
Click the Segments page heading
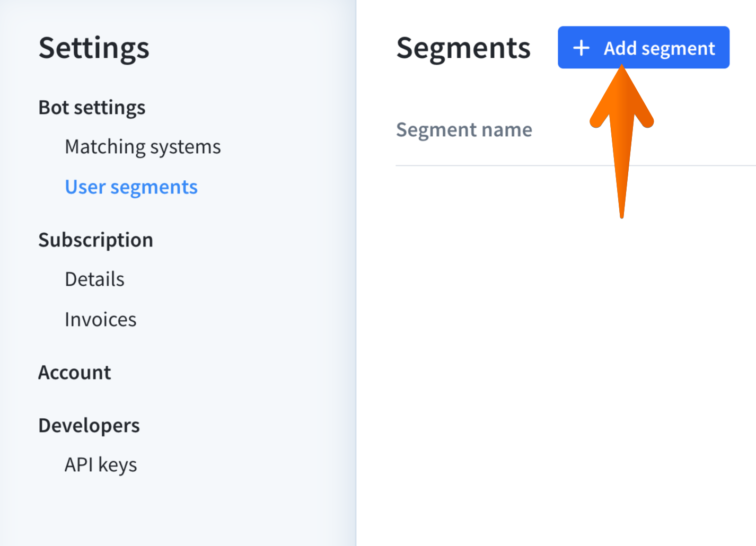pos(463,48)
